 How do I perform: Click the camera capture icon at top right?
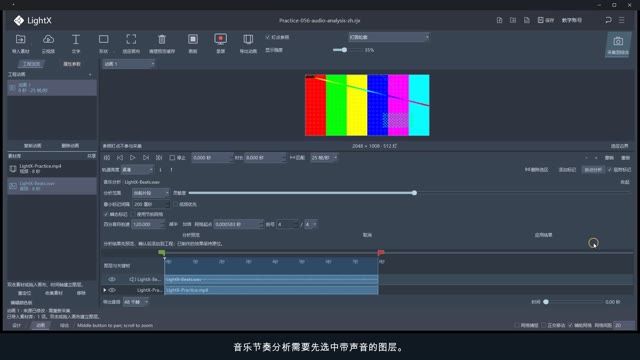pyautogui.click(x=618, y=41)
